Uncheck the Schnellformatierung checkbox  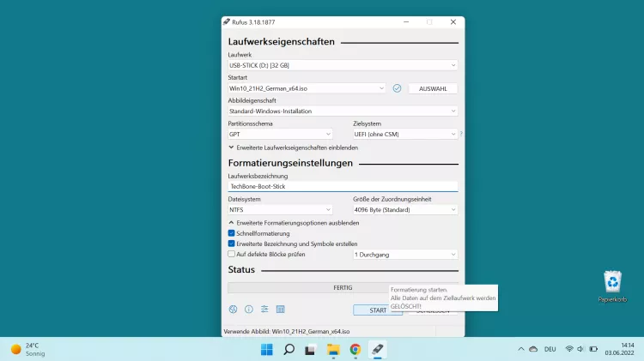(x=232, y=233)
